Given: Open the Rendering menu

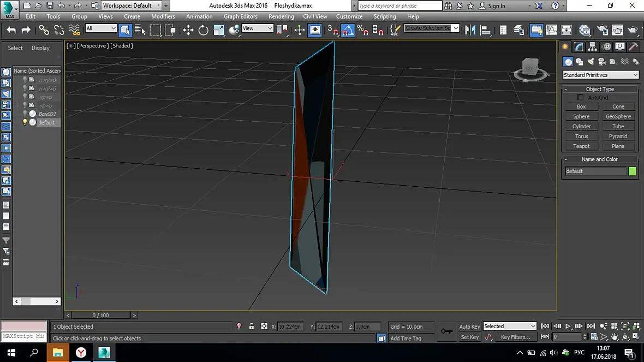Looking at the screenshot, I should click(281, 16).
